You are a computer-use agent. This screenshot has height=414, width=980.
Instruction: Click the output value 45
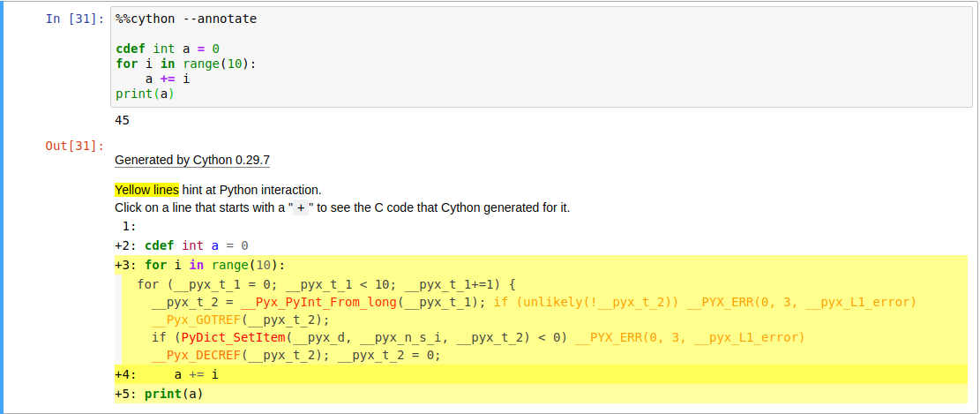tap(123, 120)
